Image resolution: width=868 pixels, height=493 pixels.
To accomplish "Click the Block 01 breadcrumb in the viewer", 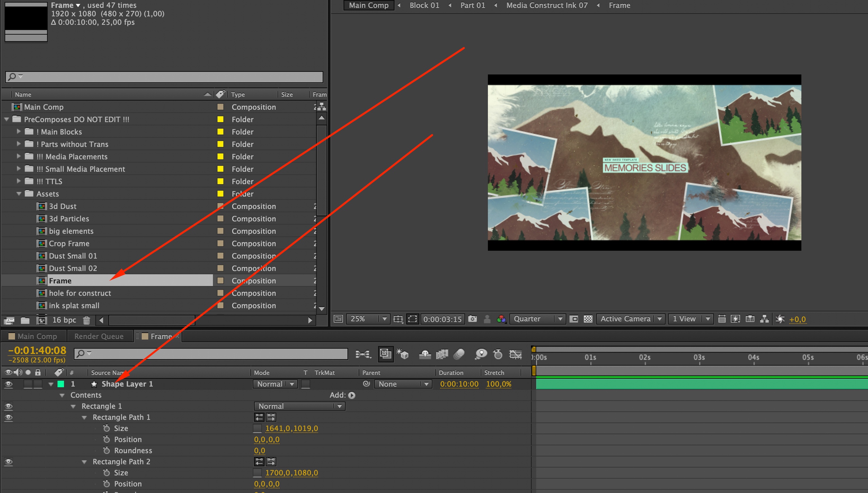I will pyautogui.click(x=424, y=5).
